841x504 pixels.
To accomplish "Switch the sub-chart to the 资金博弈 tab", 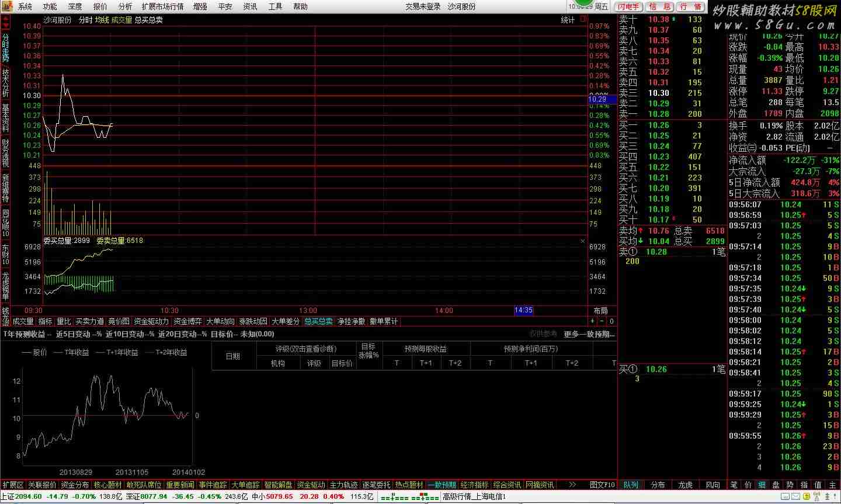I will pyautogui.click(x=187, y=321).
